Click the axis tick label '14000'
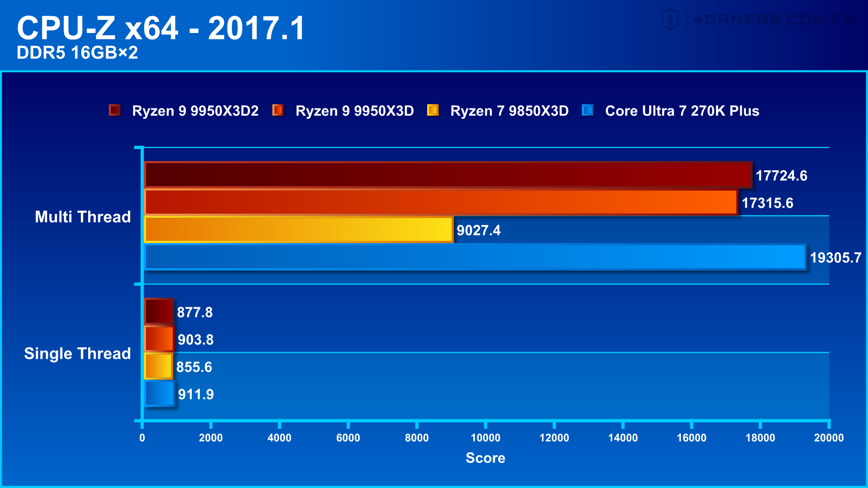Screen dimensions: 868x488 pyautogui.click(x=623, y=438)
